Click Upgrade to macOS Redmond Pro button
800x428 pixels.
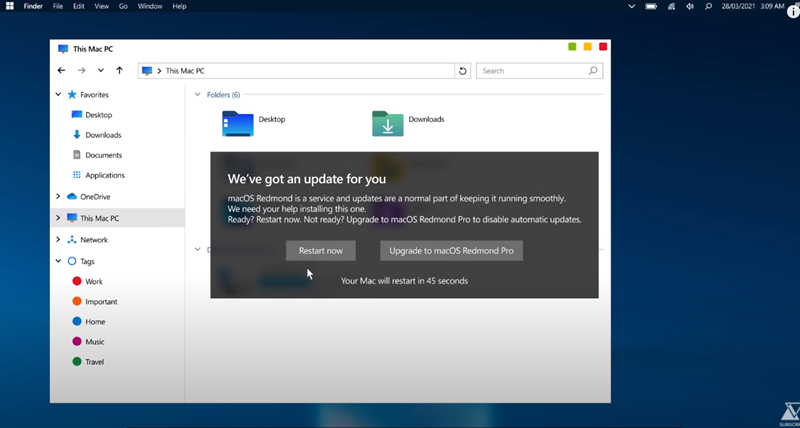pos(451,250)
